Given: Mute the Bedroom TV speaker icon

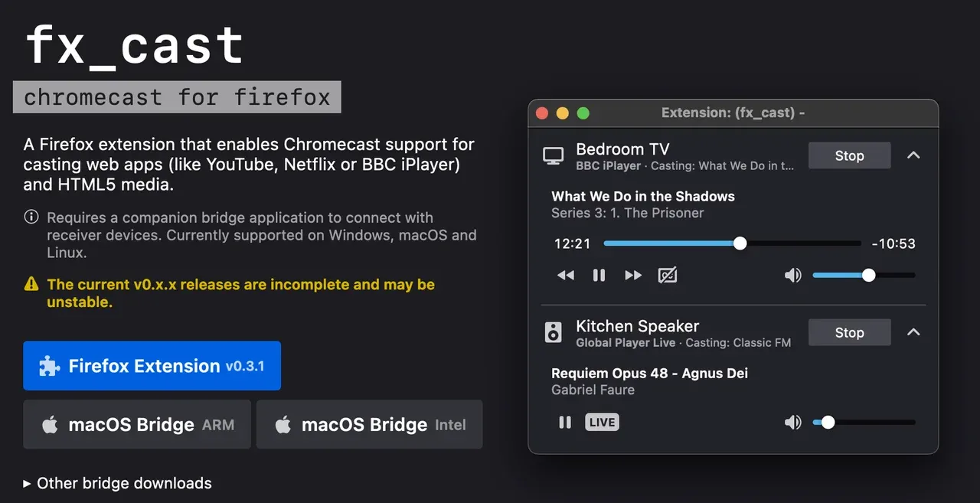Looking at the screenshot, I should point(793,275).
